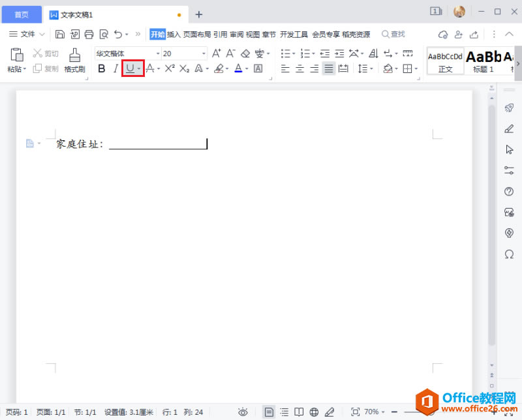Expand the highlight color dropdown arrow

[x=227, y=69]
